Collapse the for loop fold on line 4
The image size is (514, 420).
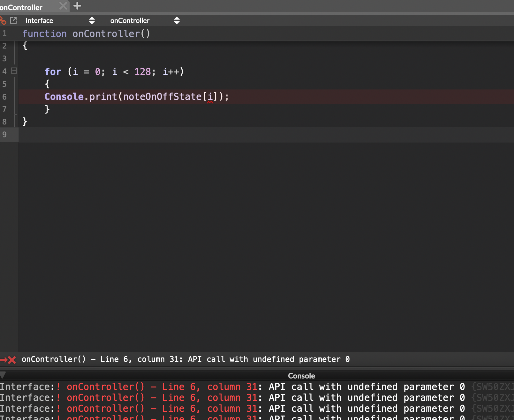[x=14, y=71]
